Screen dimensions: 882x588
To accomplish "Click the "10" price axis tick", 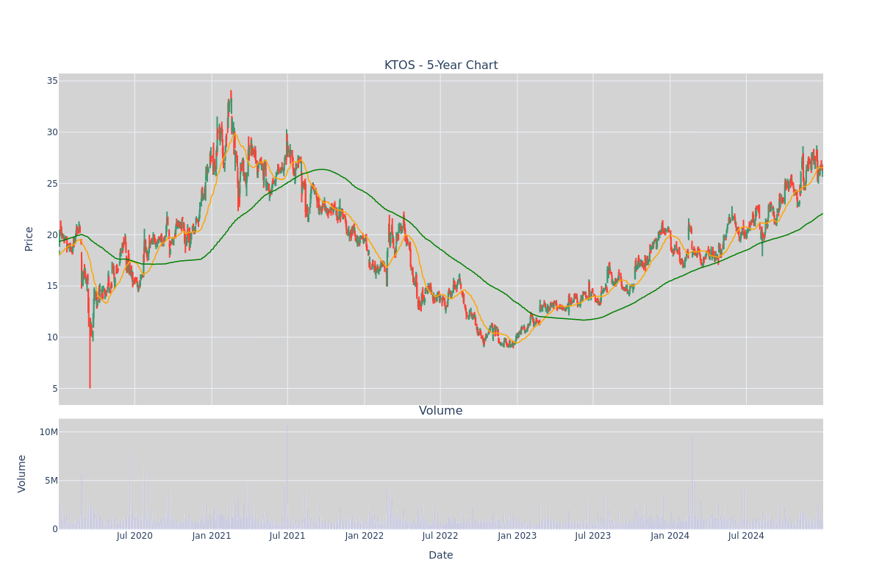I will click(53, 337).
